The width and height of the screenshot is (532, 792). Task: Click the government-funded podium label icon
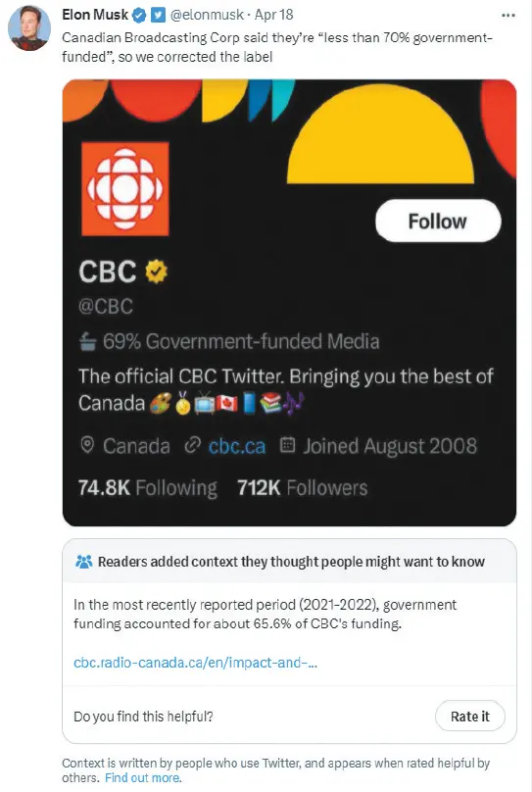pos(87,342)
